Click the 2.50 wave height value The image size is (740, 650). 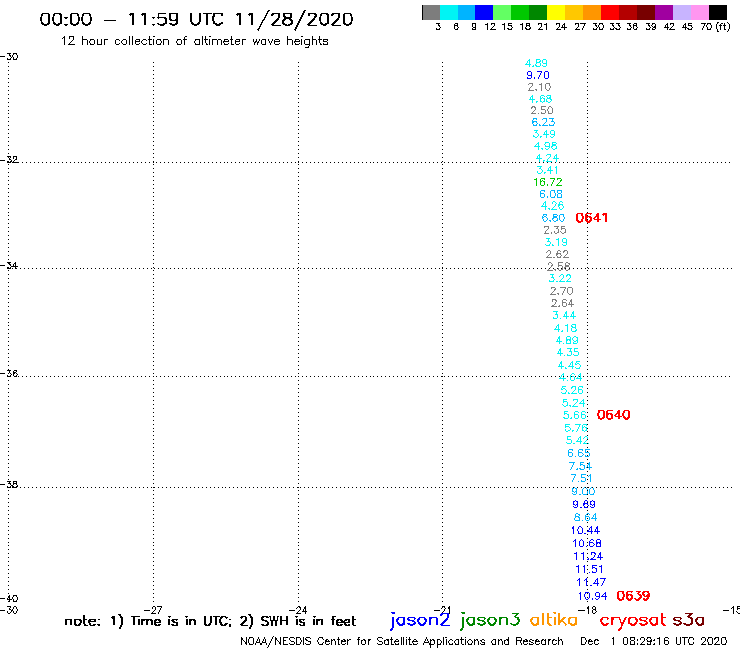tap(542, 110)
